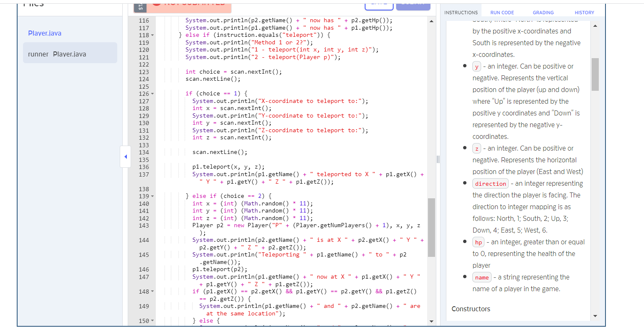
Task: Click the code editor's vertical scrollbar thumb
Action: (431, 227)
